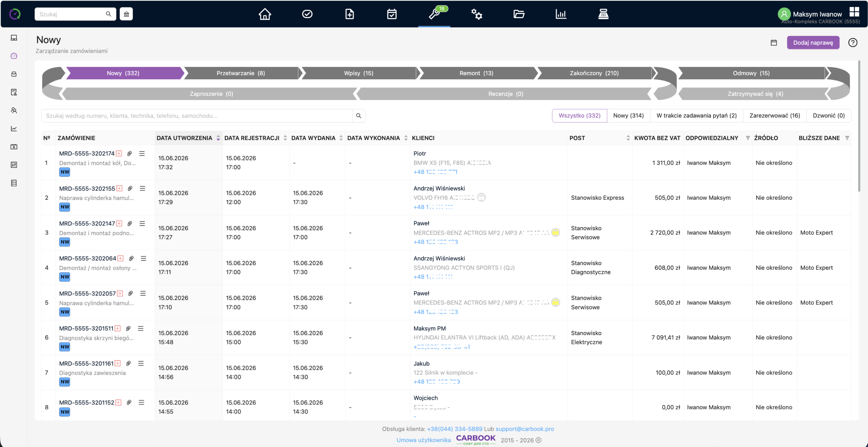This screenshot has height=447, width=868.
Task: Open the calendar schedule icon in top bar
Action: 392,14
